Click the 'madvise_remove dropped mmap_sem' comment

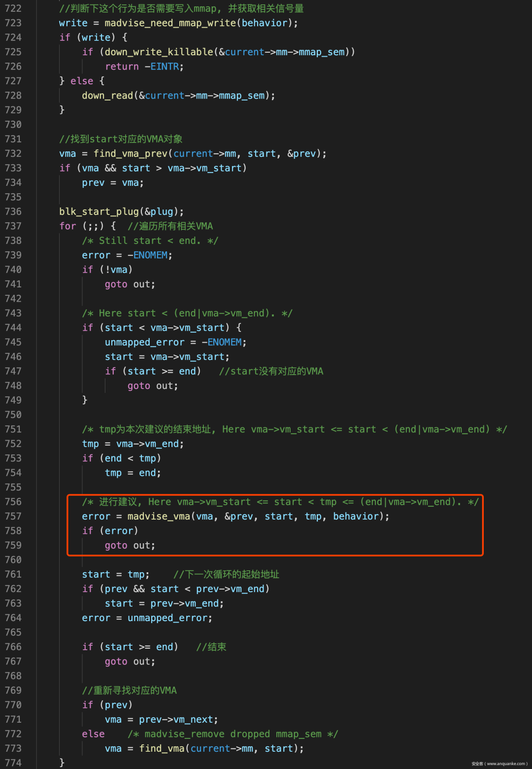click(233, 734)
